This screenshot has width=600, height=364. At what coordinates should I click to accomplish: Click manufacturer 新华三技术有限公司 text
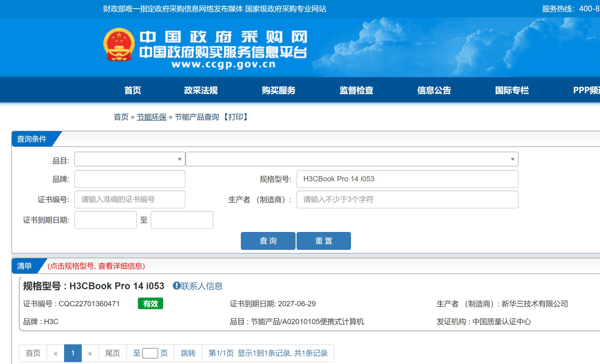pos(535,304)
